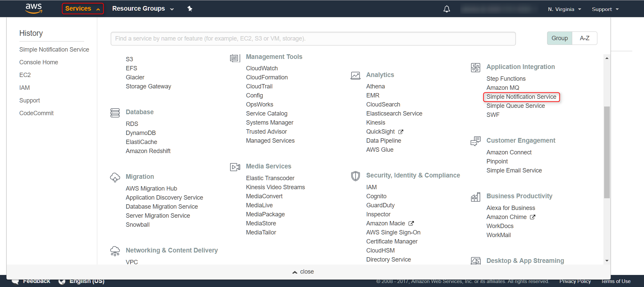The width and height of the screenshot is (644, 287).
Task: Click the English (US) language globe icon
Action: tap(62, 281)
